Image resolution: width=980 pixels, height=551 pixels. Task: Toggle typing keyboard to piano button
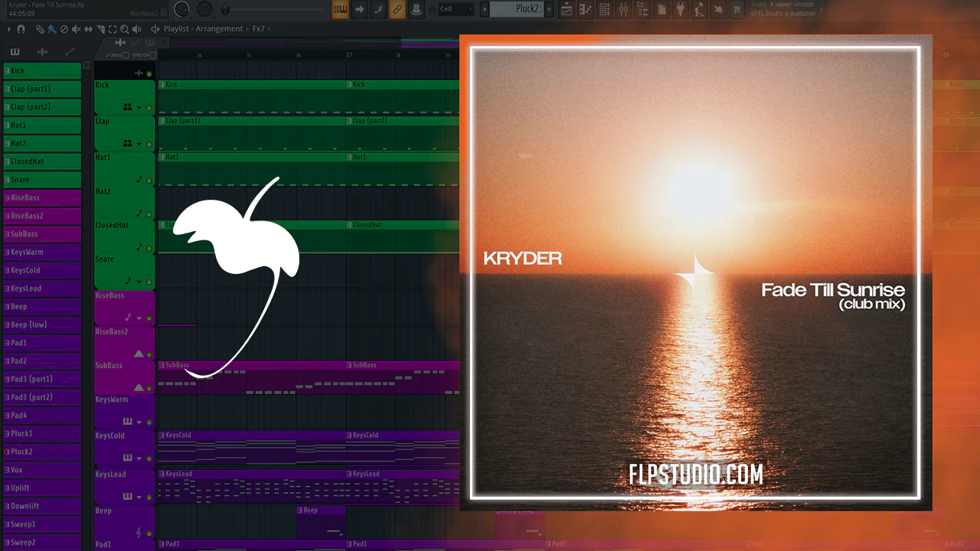click(340, 9)
